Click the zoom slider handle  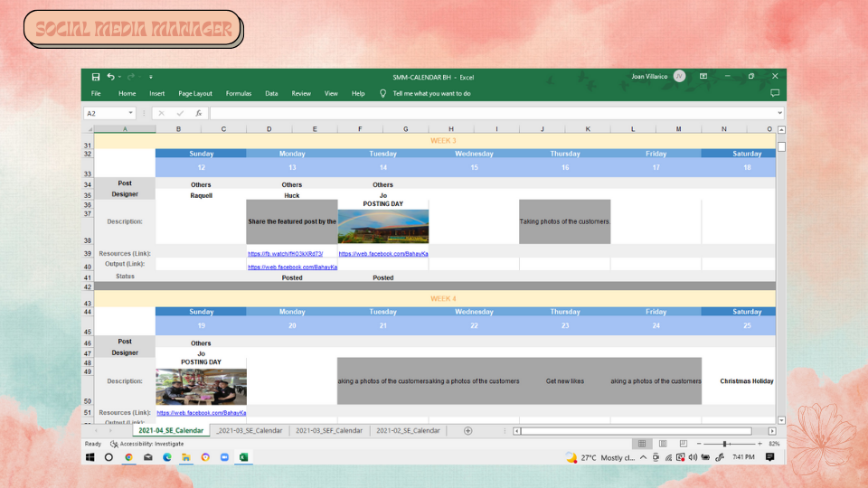tap(724, 444)
